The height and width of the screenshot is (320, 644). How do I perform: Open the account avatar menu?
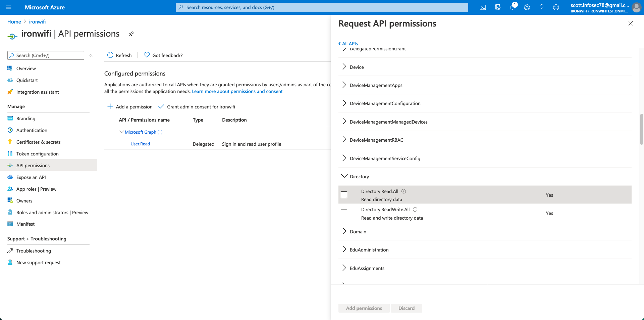[x=636, y=8]
